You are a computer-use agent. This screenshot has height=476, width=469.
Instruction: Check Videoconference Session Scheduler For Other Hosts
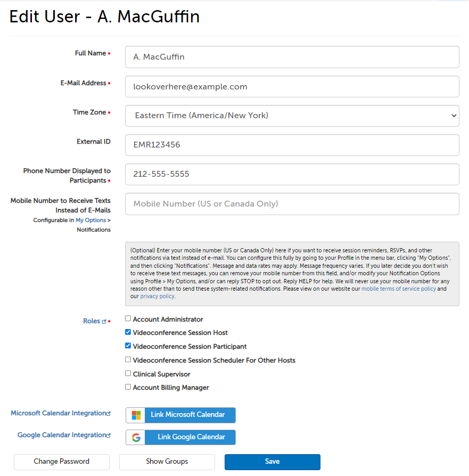point(127,359)
